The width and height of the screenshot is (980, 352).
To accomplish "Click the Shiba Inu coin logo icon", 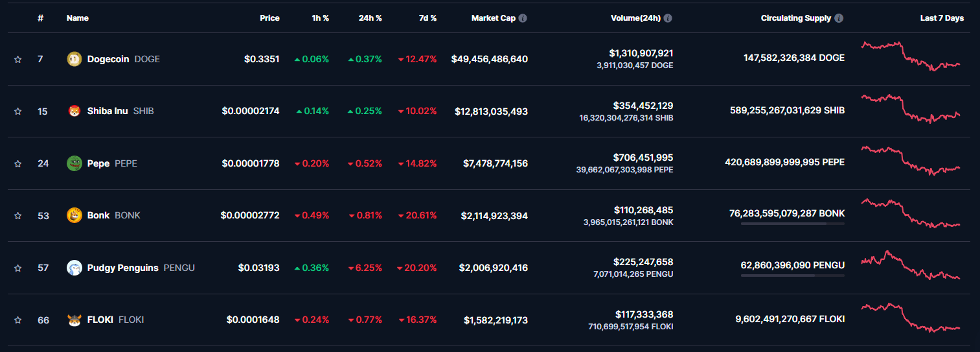I will [x=74, y=111].
